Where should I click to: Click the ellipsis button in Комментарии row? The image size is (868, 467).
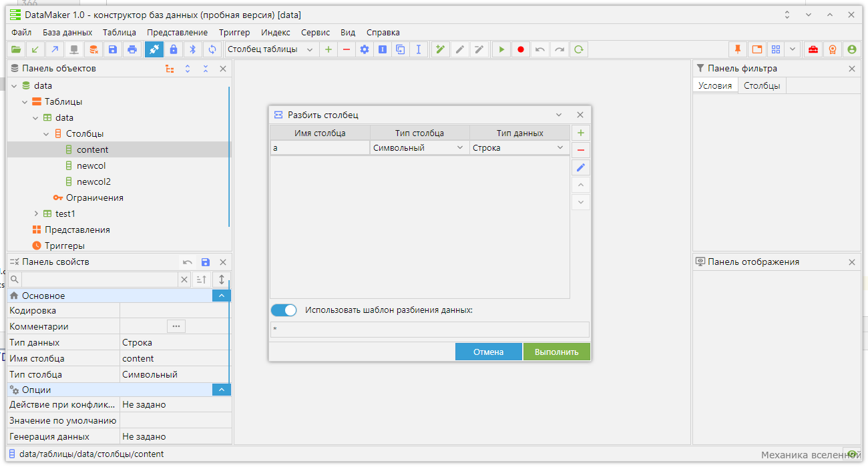[176, 326]
